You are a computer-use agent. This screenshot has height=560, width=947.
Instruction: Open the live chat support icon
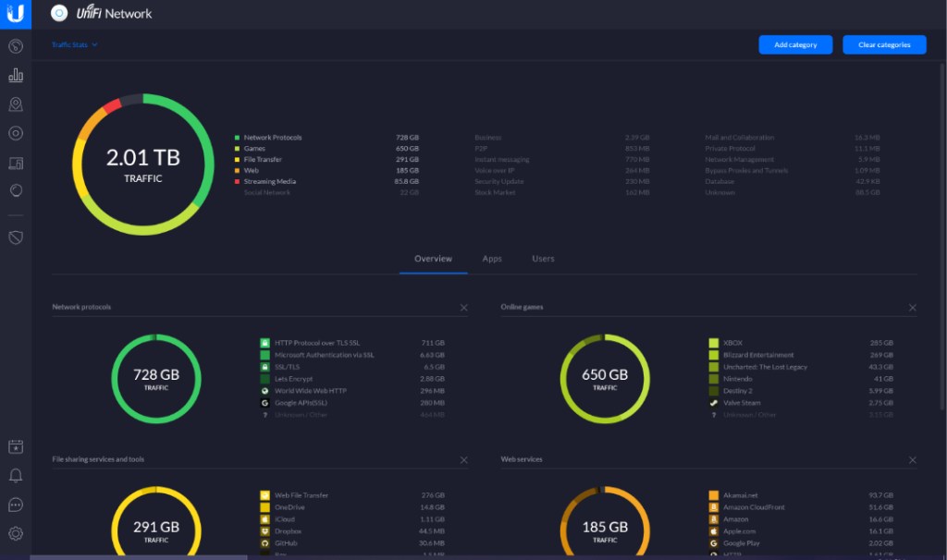coord(15,505)
